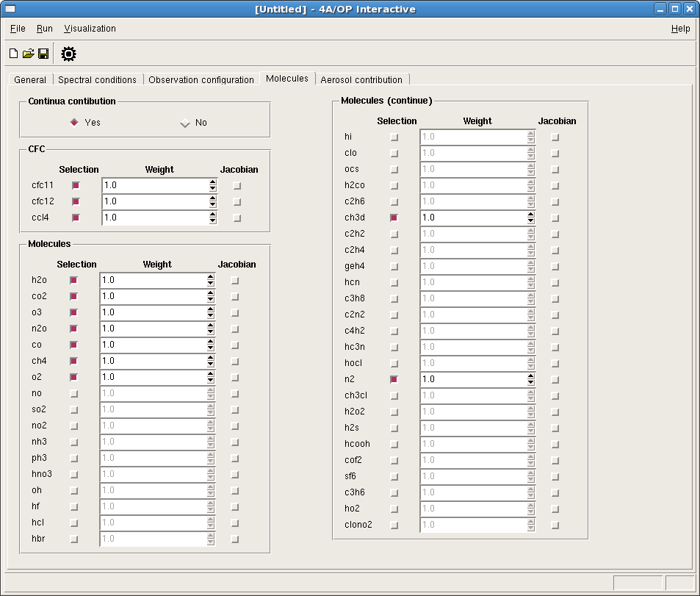
Task: Check the hi selection checkbox
Action: tap(394, 137)
